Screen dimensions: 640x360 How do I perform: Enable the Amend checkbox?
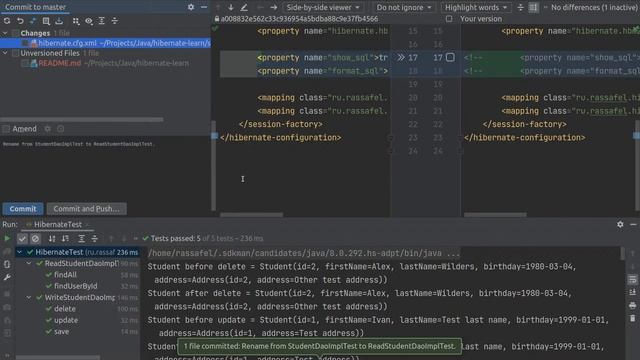(x=6, y=129)
